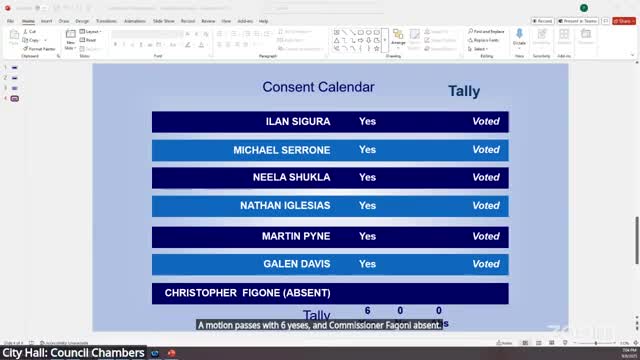The image size is (640, 360).
Task: Click the ILAN SIGURA vote row
Action: (330, 122)
